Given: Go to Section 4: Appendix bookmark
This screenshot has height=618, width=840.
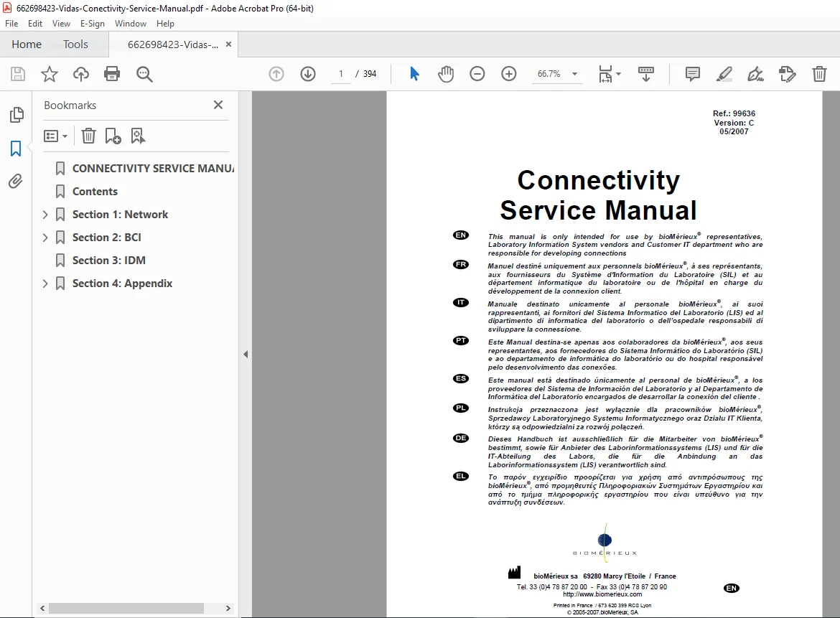Looking at the screenshot, I should click(x=122, y=284).
